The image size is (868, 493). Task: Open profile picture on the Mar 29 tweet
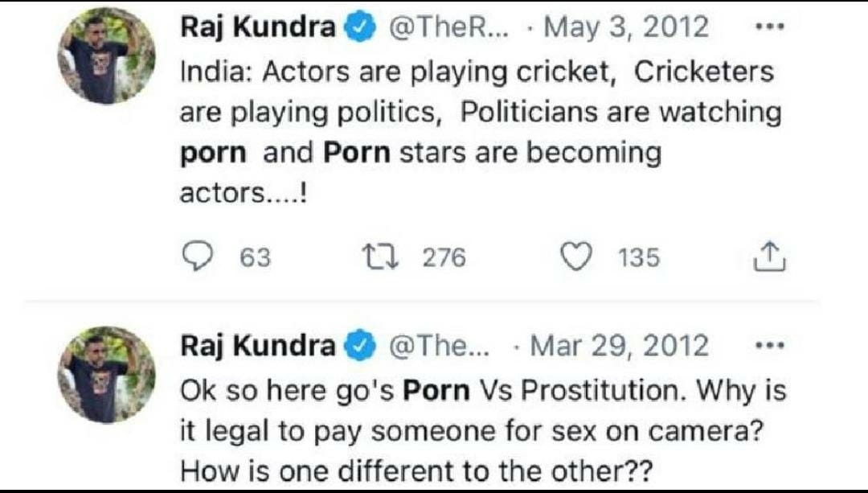106,375
